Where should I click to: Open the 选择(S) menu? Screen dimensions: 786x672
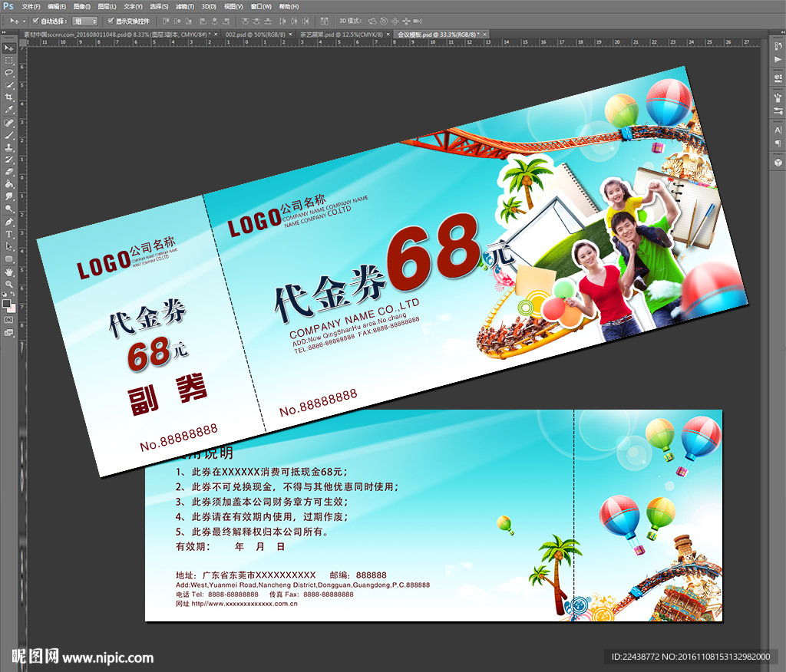click(x=159, y=6)
